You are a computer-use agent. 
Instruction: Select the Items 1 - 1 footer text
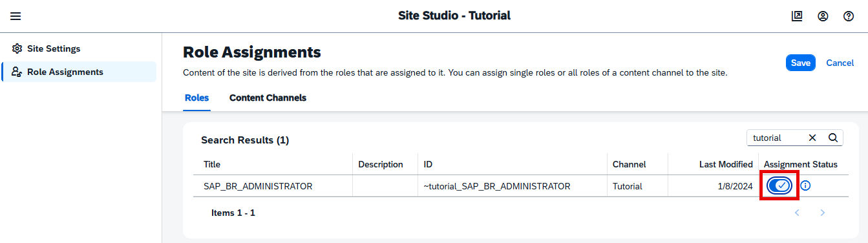click(233, 213)
